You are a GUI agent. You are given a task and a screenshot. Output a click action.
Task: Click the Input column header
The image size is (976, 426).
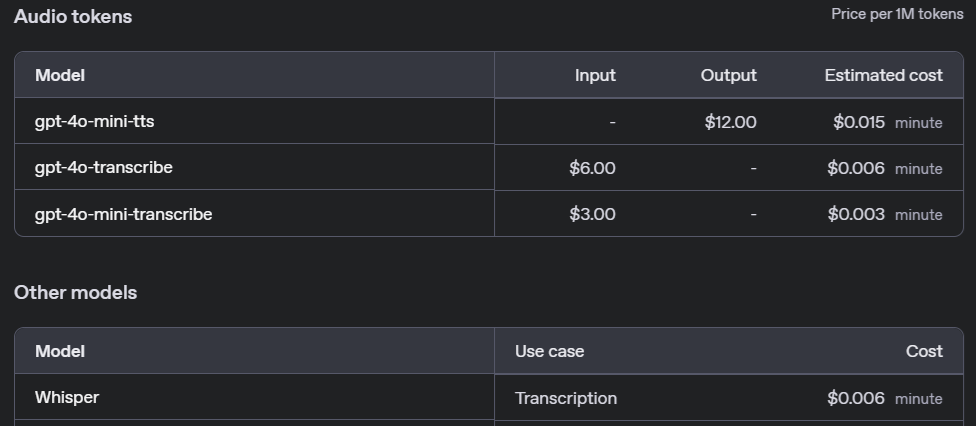pos(595,75)
